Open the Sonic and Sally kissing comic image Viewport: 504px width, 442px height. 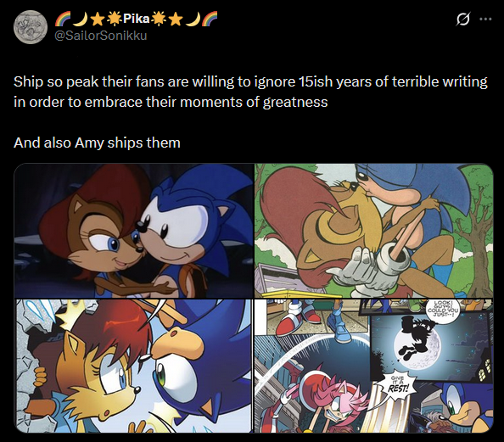point(374,231)
